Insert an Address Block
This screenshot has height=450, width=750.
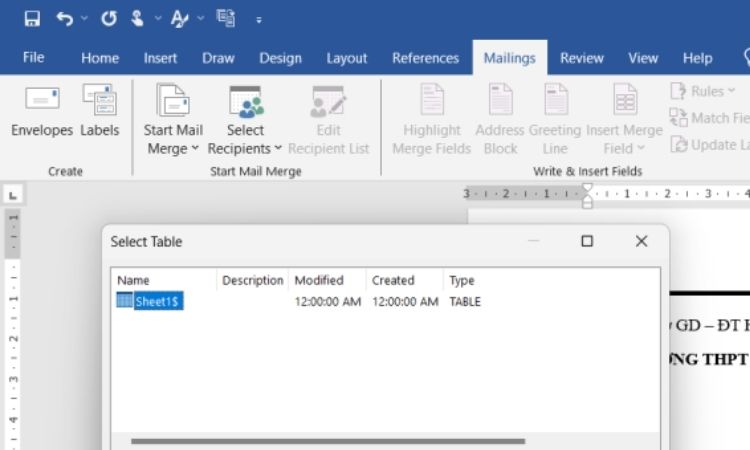(x=500, y=120)
